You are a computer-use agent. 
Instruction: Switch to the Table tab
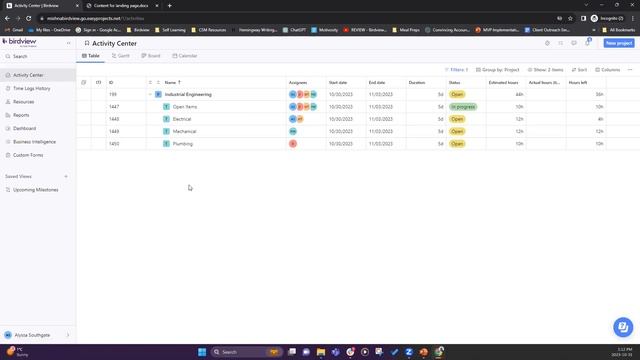[91, 56]
